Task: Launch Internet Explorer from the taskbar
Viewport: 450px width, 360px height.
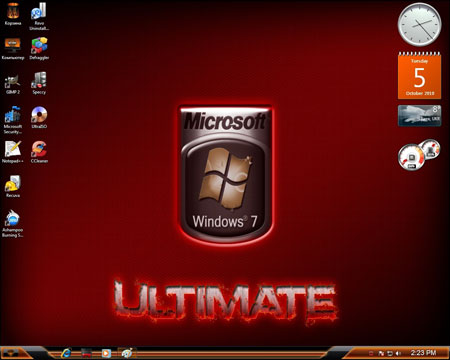Action: [66, 353]
